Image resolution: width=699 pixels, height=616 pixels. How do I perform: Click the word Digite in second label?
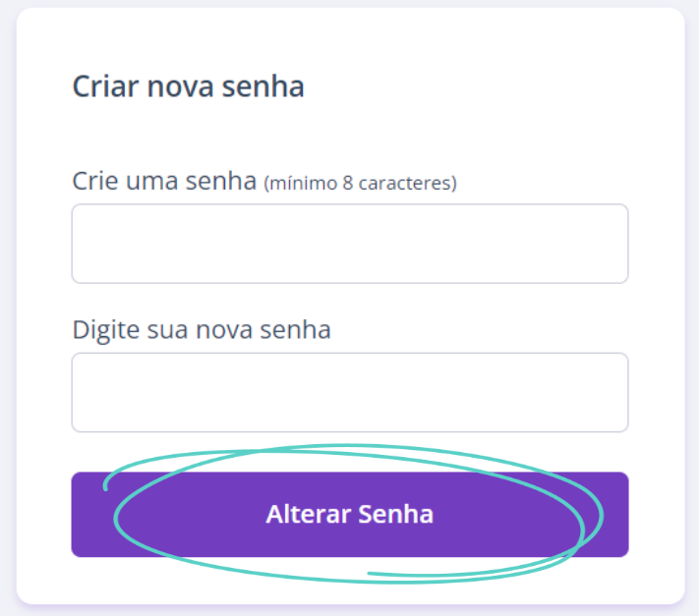pyautogui.click(x=106, y=330)
